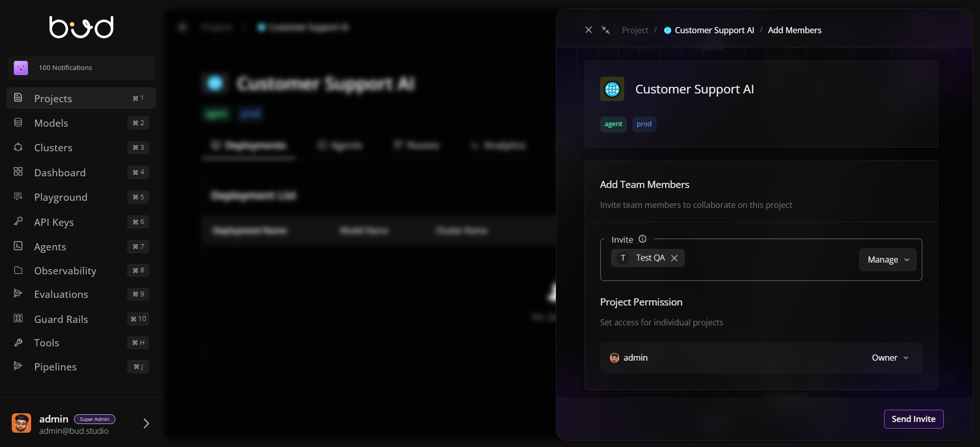
Task: Open the Guard Rails icon
Action: (x=18, y=318)
